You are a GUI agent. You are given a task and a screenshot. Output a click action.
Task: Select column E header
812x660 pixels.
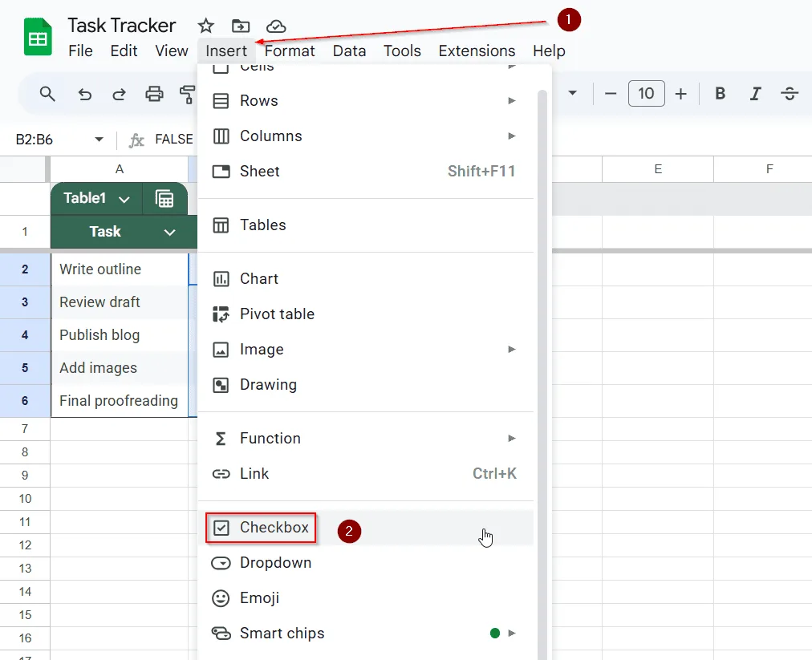[x=658, y=169]
